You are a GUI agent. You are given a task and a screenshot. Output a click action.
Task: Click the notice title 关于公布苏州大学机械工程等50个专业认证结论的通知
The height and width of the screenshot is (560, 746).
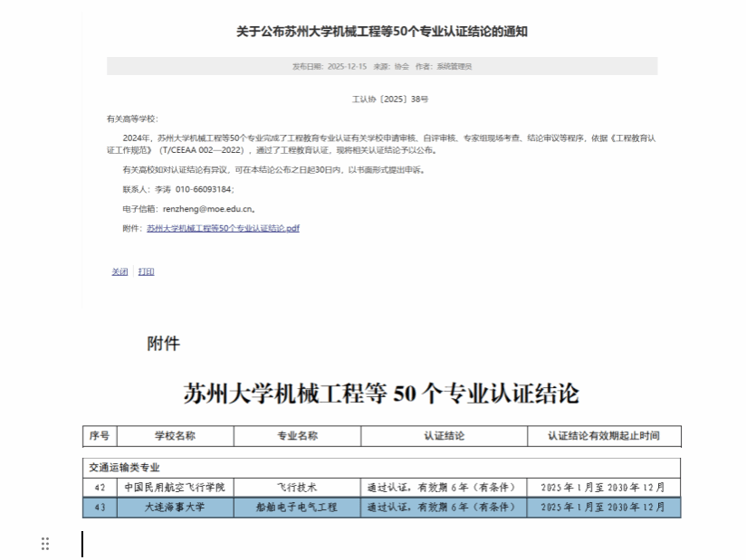pos(381,32)
